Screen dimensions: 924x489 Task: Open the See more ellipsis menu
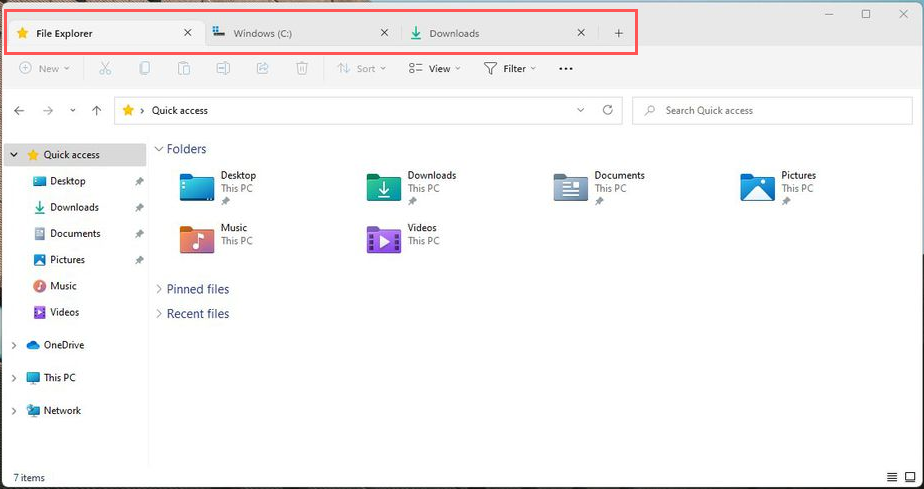[566, 69]
